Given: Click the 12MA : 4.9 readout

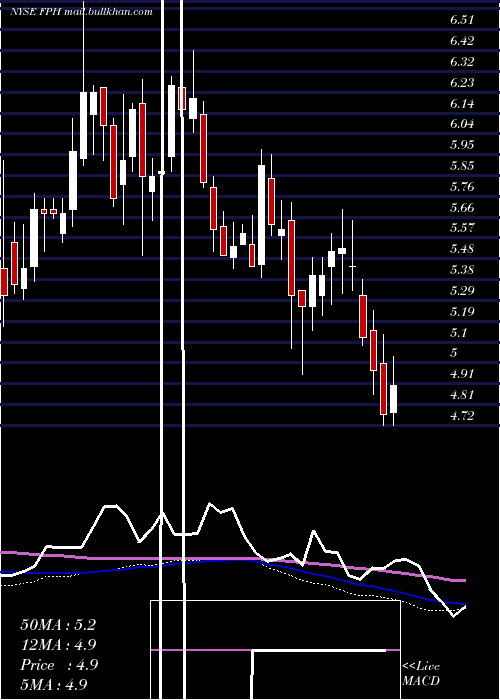Looking at the screenshot, I should (x=58, y=645).
